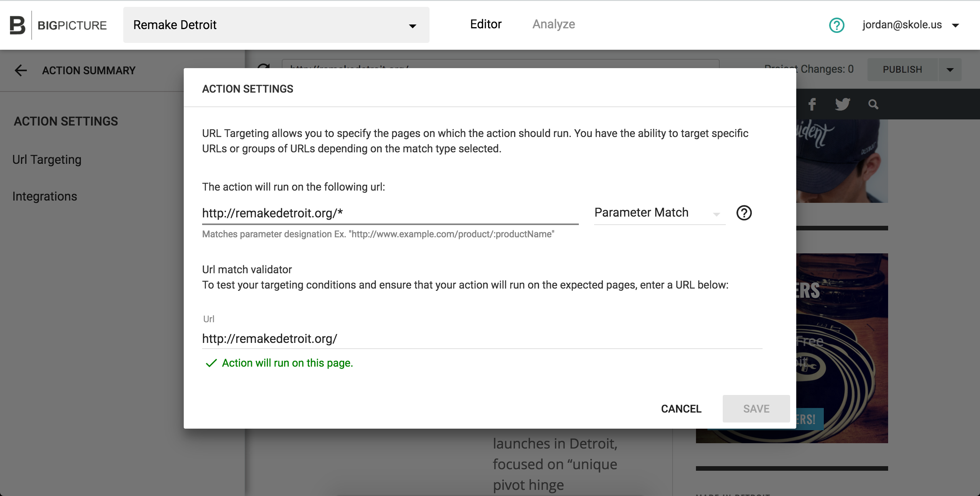Select Integrations in the sidebar
The height and width of the screenshot is (496, 980).
click(44, 196)
